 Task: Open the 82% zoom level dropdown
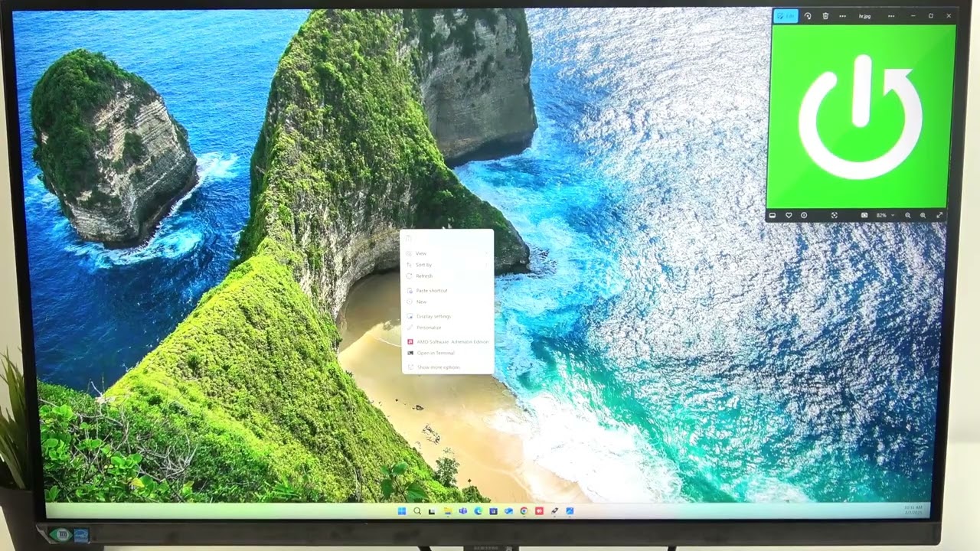885,216
